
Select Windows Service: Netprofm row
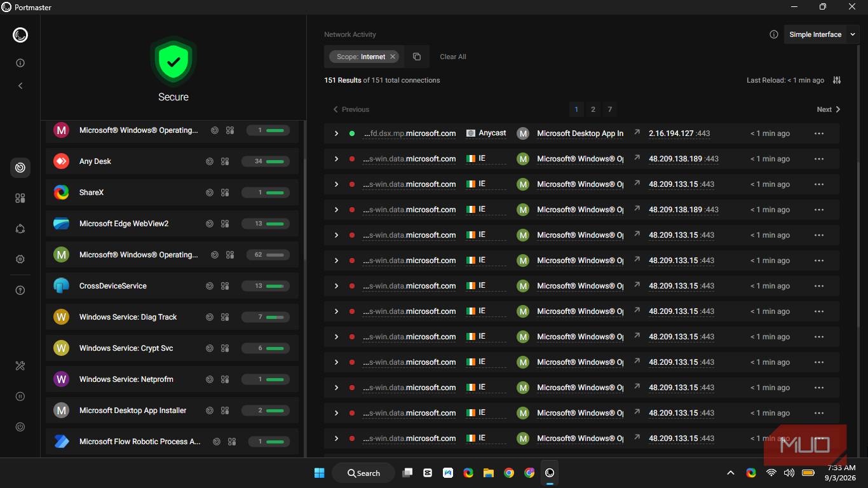(172, 379)
